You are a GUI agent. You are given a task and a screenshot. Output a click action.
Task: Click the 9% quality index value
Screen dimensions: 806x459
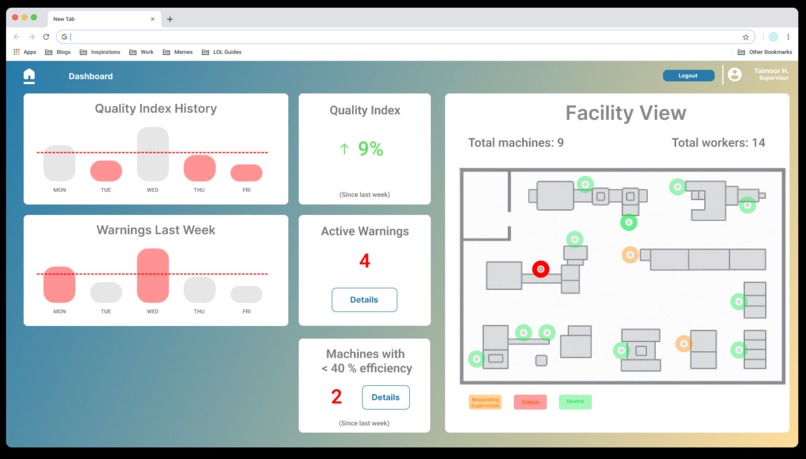[x=371, y=149]
